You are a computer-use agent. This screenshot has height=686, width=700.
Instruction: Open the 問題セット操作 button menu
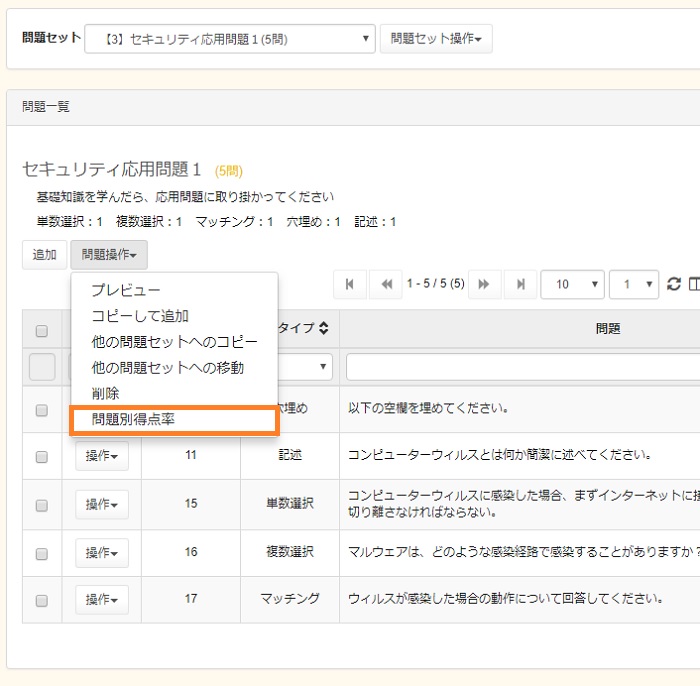[435, 39]
